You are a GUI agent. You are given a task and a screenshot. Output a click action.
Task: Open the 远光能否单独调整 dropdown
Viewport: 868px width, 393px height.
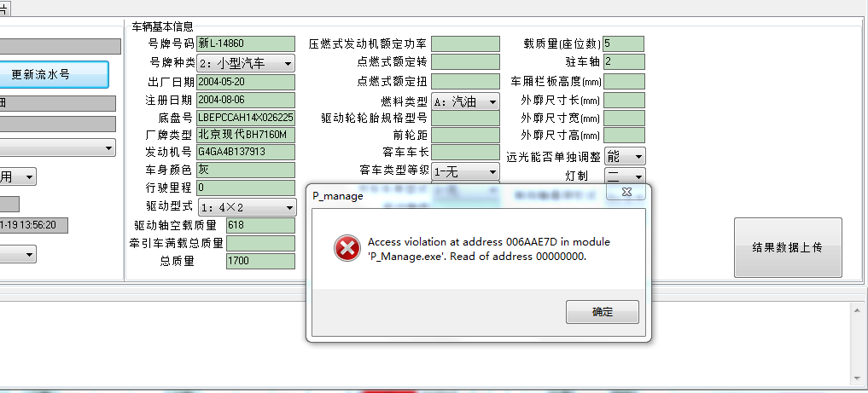tap(625, 156)
